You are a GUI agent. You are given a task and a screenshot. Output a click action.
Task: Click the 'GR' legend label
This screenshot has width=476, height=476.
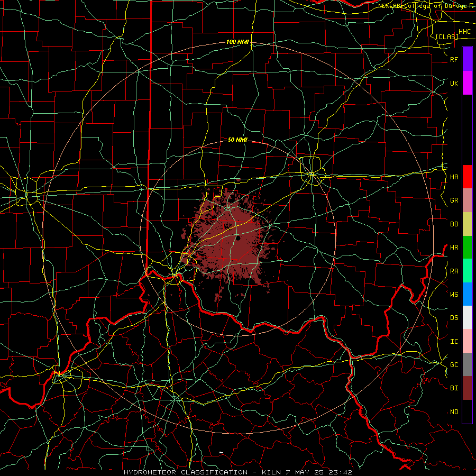(454, 200)
